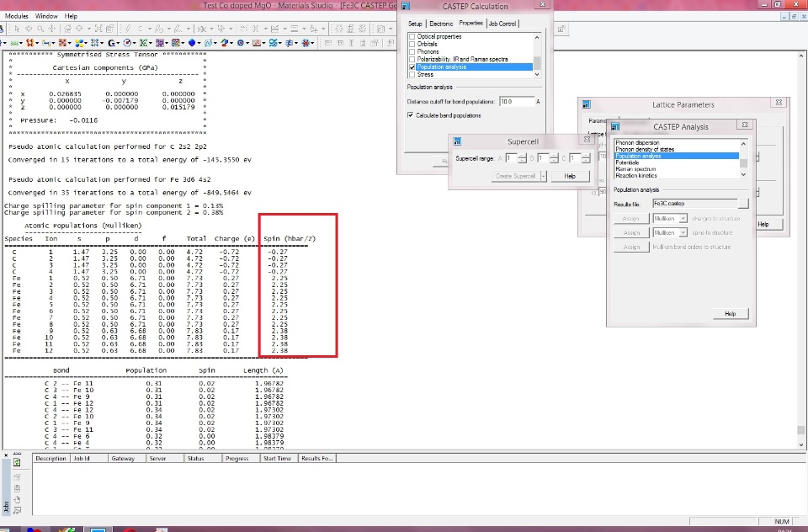Switch to the Electronic tab

pyautogui.click(x=441, y=24)
